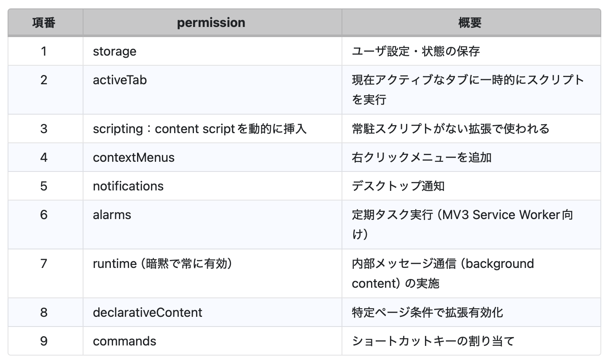Select the scripting content script cell

[x=199, y=129]
